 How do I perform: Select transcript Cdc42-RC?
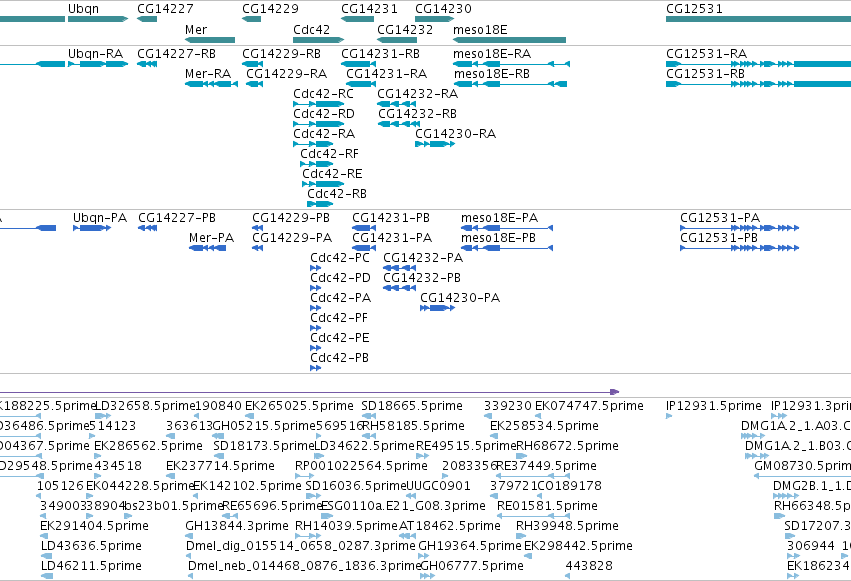click(x=319, y=104)
